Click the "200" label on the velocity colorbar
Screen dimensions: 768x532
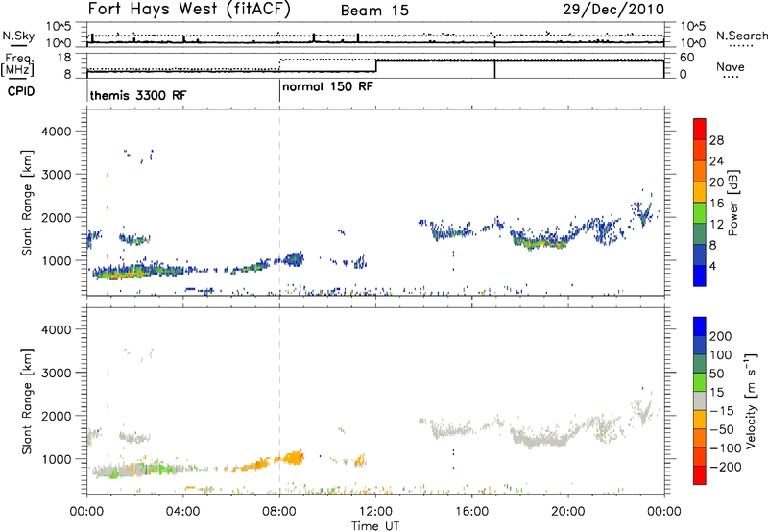point(721,336)
